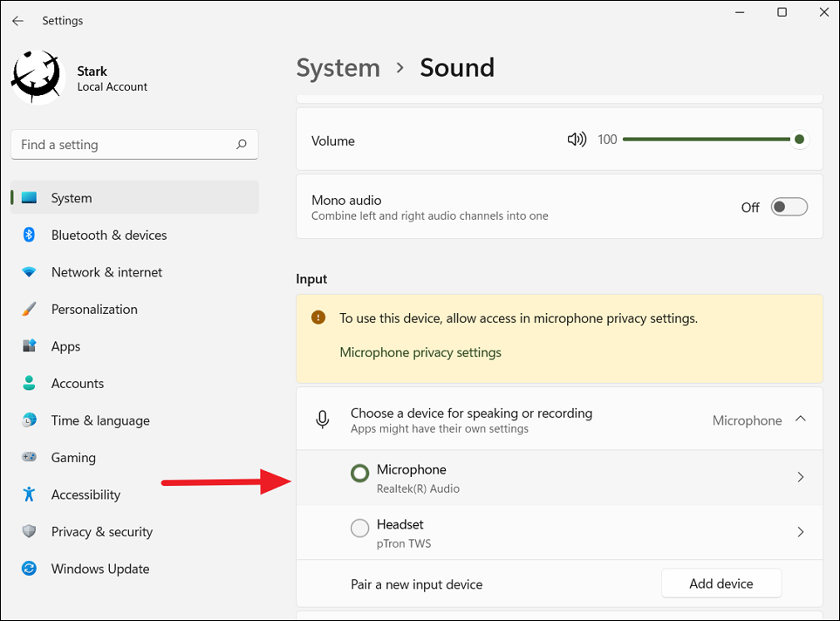Click the Stark profile avatar
840x621 pixels.
point(38,78)
